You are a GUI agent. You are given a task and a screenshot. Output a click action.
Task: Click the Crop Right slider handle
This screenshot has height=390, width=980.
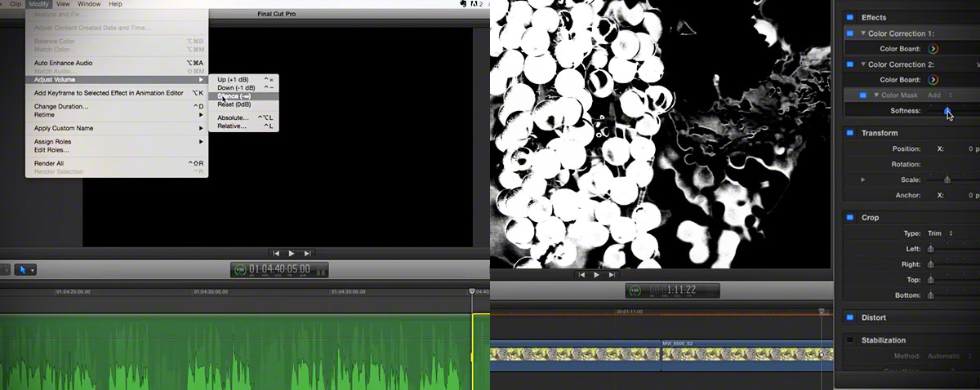(x=930, y=264)
